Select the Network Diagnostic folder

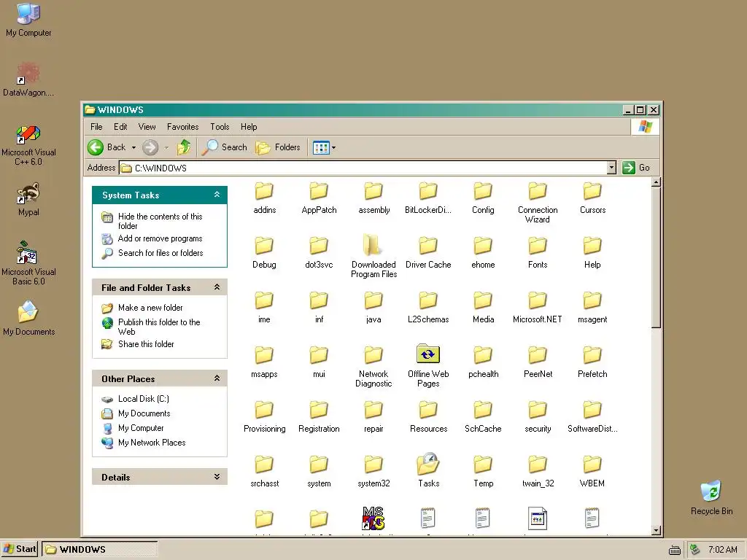pos(373,367)
